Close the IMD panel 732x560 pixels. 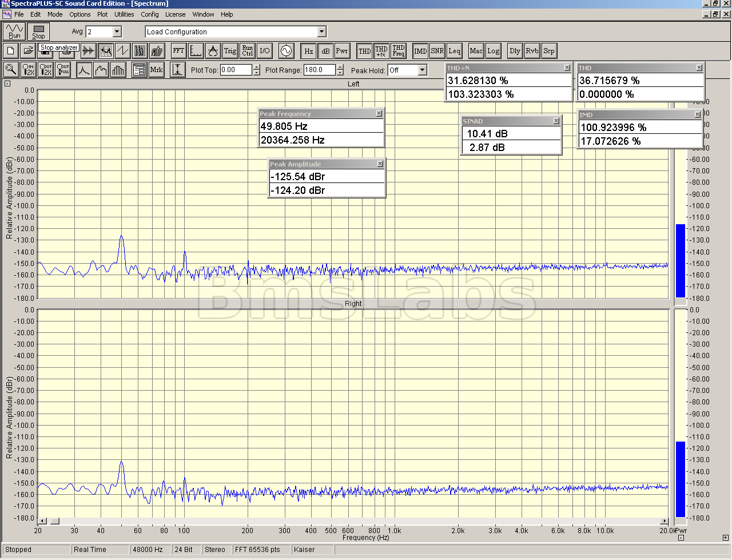click(698, 115)
